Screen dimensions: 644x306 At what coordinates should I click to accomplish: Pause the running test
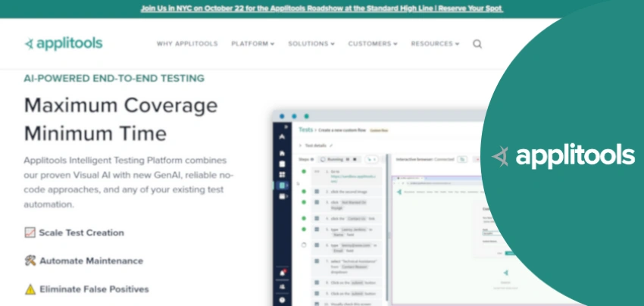348,159
